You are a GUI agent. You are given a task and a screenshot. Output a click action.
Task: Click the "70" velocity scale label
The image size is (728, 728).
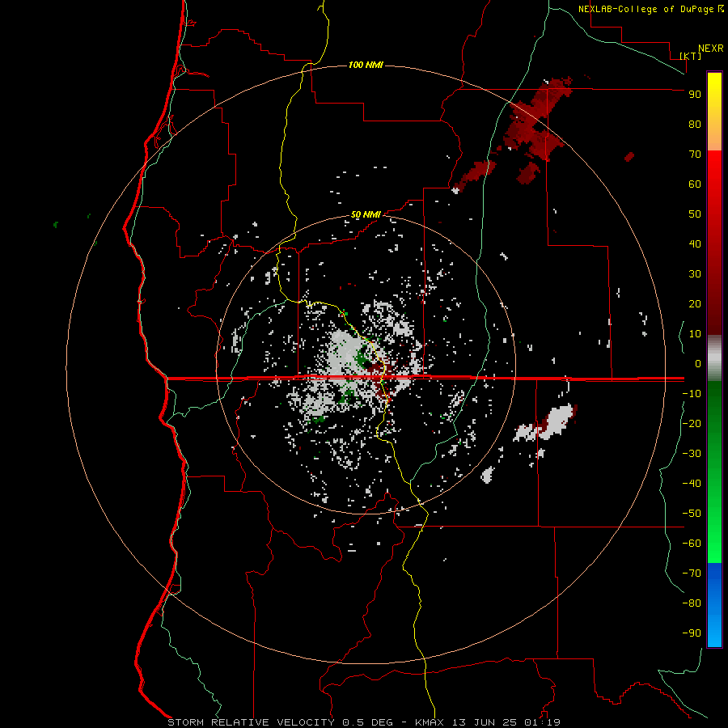[x=695, y=154]
